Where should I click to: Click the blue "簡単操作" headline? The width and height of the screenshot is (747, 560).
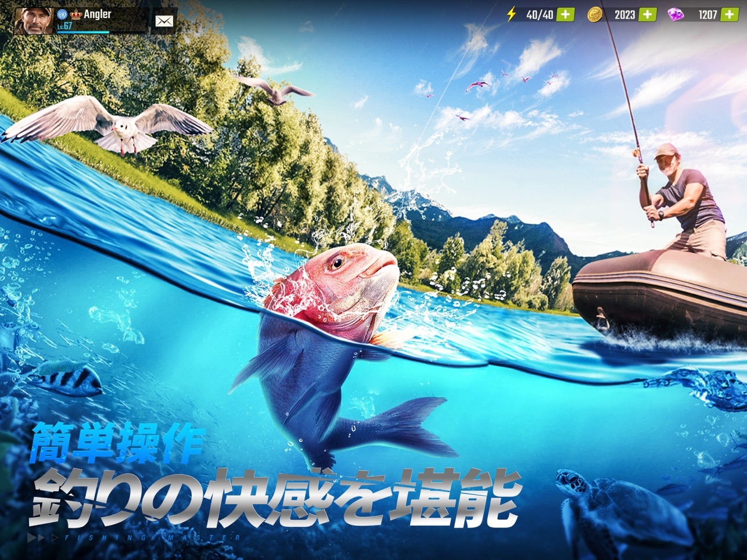pos(118,444)
